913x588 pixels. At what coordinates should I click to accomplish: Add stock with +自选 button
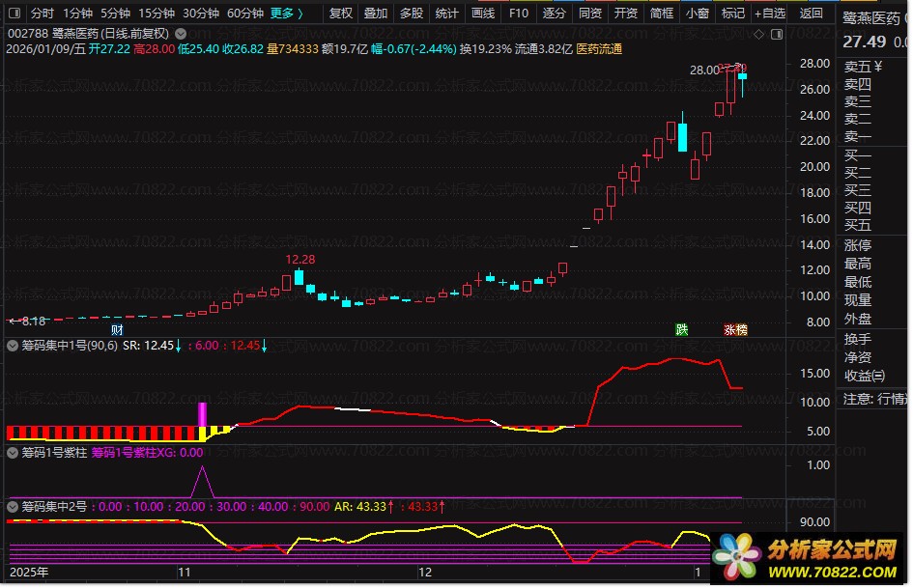click(x=769, y=13)
